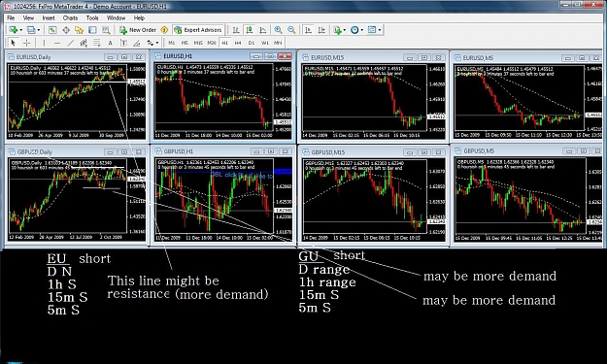
Task: Set timeframe to H4
Action: 238,43
